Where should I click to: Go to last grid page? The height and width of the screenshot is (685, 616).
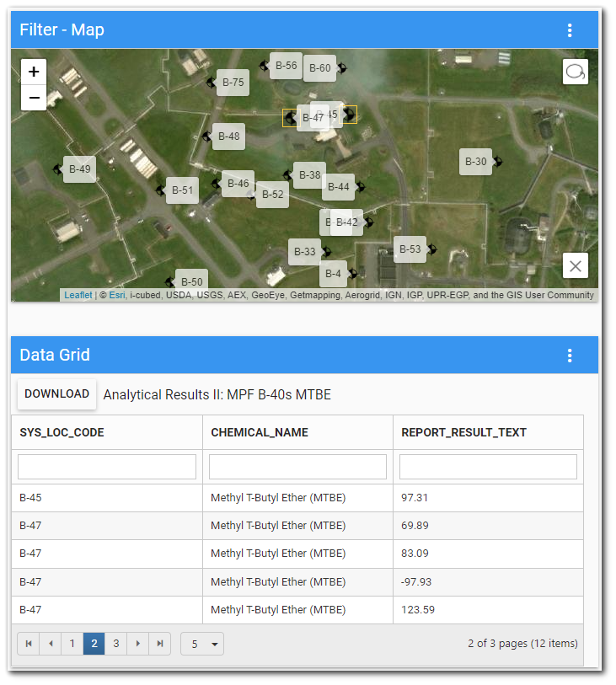tap(160, 644)
